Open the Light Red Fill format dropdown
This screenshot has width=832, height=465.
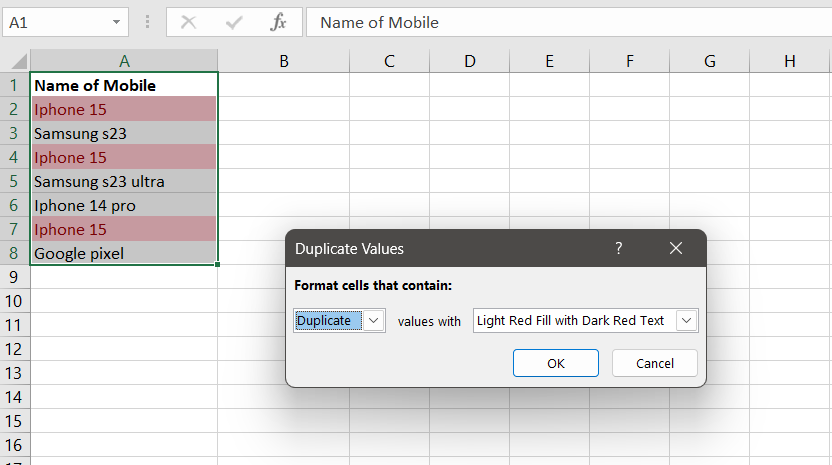click(x=686, y=320)
